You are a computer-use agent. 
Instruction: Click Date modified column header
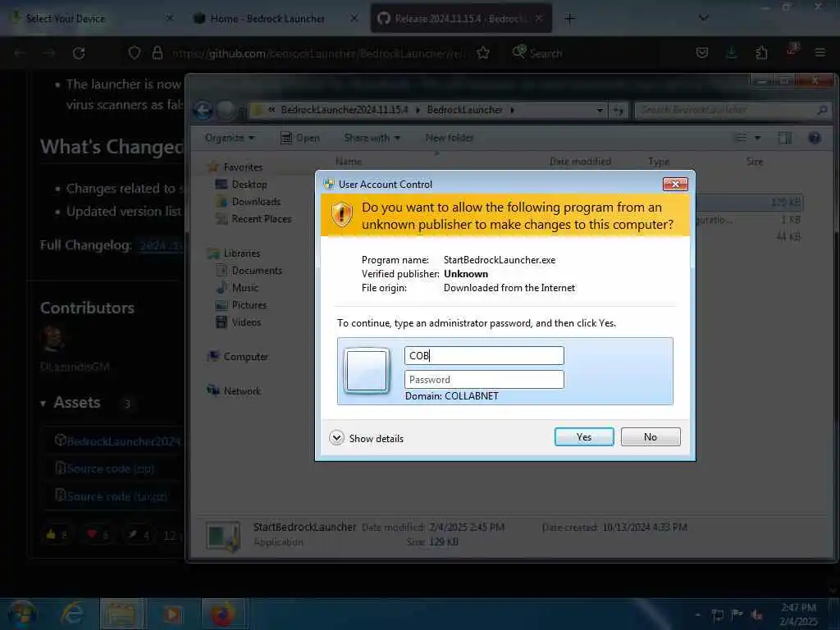(580, 162)
